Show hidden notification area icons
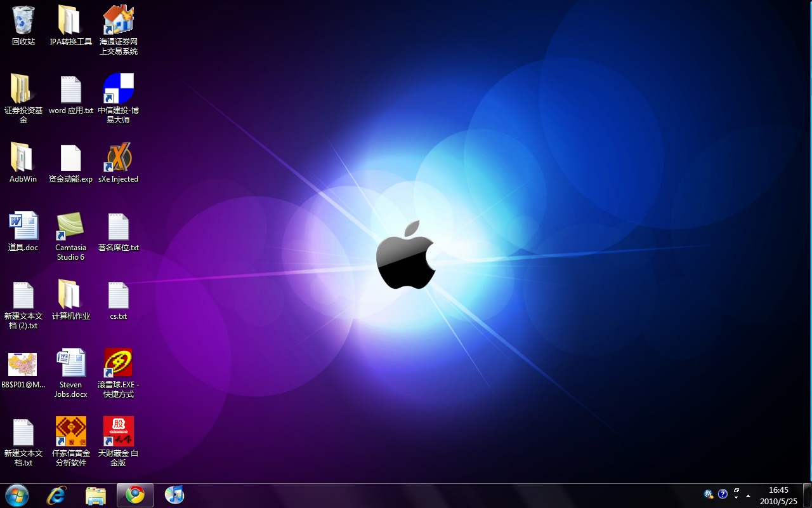This screenshot has width=812, height=508. click(x=749, y=495)
